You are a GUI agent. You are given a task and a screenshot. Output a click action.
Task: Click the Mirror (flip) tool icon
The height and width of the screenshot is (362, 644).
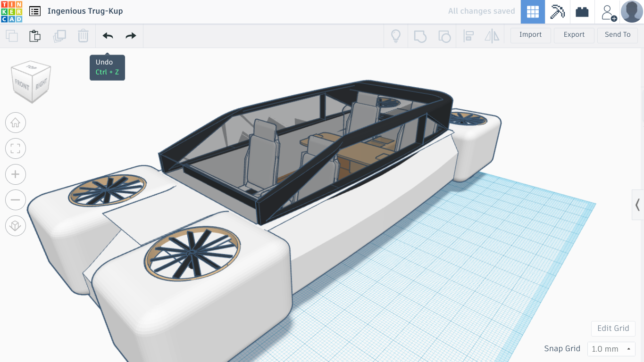(492, 36)
